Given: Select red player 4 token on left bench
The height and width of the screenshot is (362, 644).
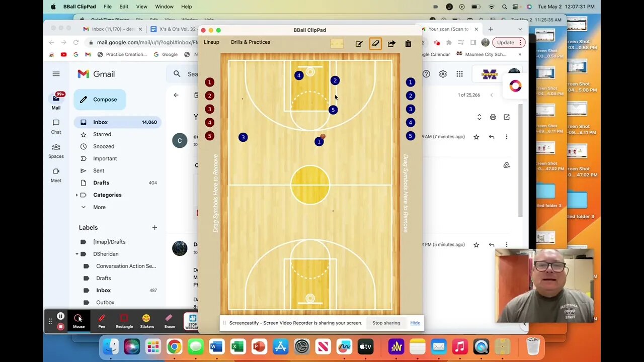Looking at the screenshot, I should tap(210, 122).
